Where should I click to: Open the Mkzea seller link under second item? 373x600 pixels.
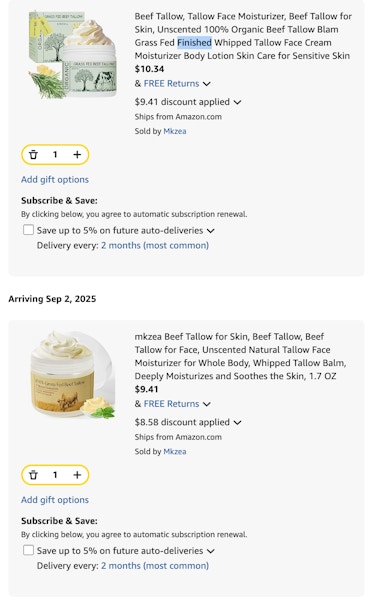click(x=175, y=452)
